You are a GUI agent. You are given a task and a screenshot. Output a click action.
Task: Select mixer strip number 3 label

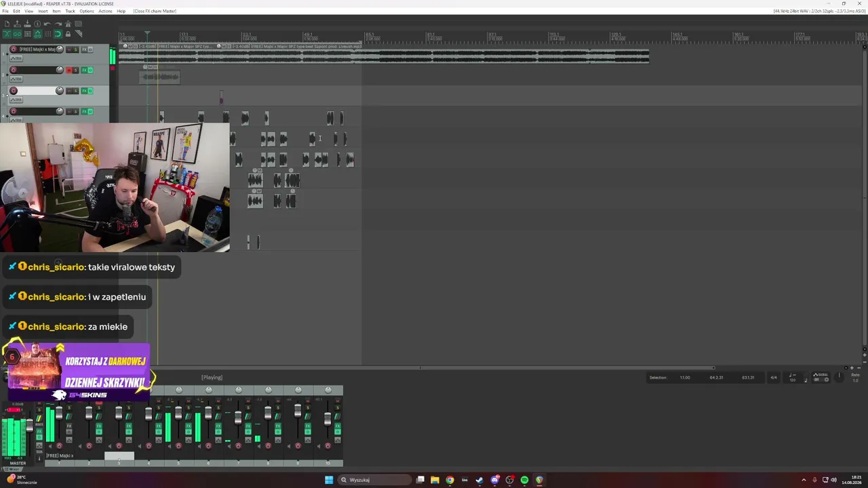[x=119, y=463]
